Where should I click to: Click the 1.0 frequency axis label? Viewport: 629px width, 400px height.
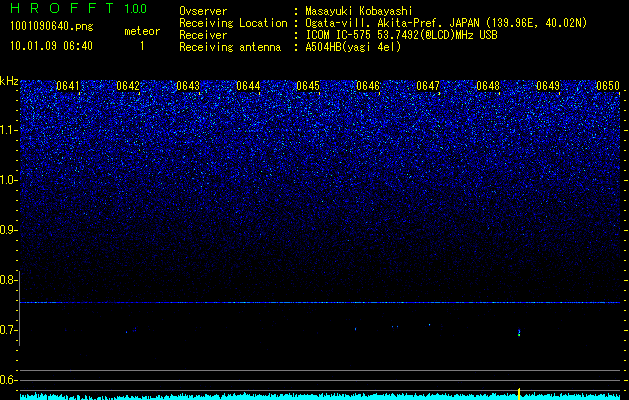pyautogui.click(x=8, y=180)
